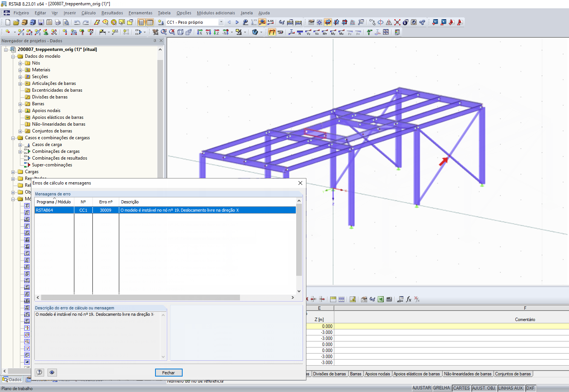Expand the Cargas tree node

13,172
